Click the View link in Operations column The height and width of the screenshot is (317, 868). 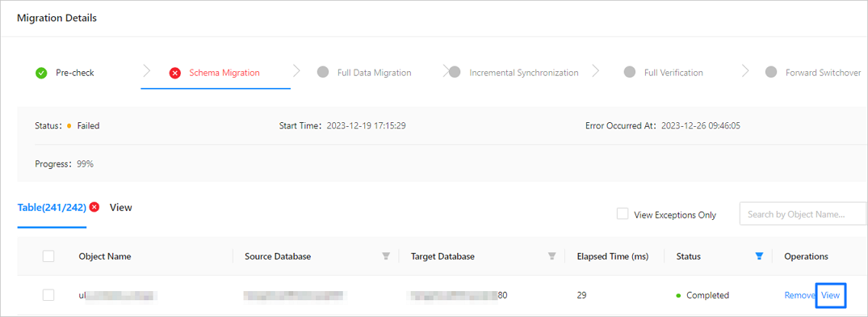click(830, 295)
